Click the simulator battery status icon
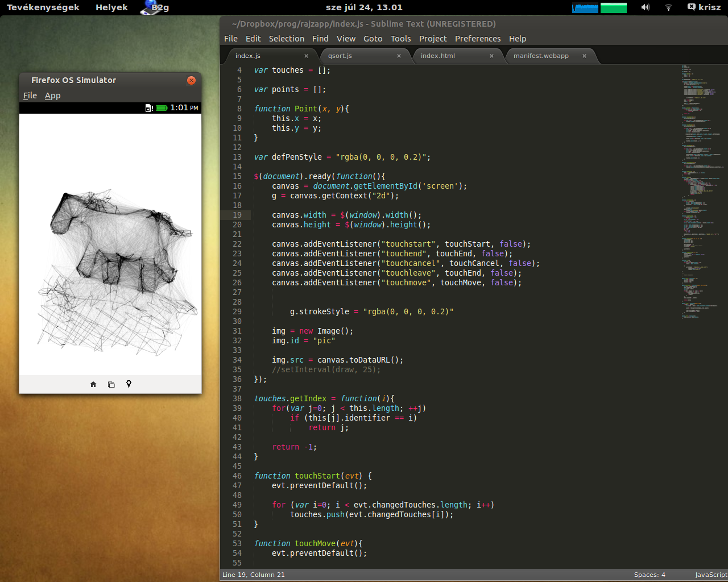728x582 pixels. pyautogui.click(x=162, y=108)
